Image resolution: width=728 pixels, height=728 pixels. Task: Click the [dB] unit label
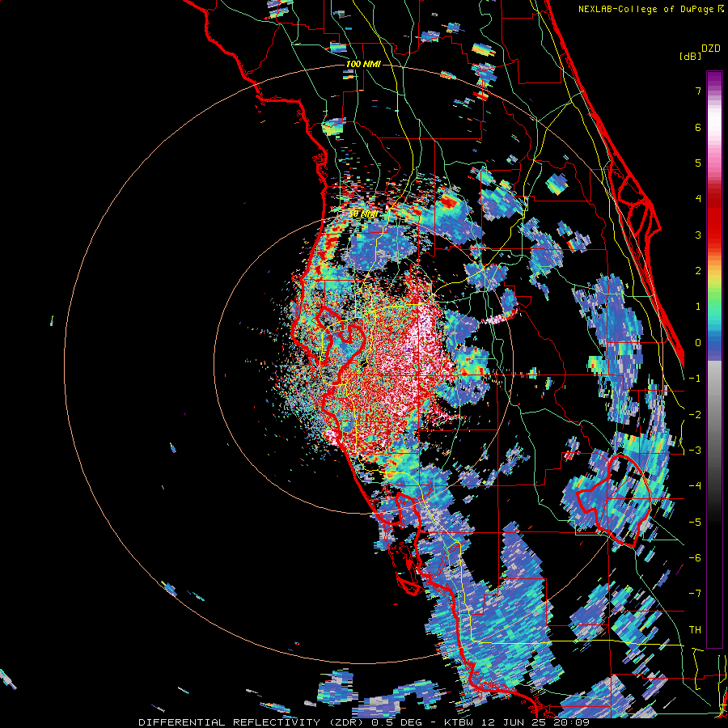coord(690,57)
